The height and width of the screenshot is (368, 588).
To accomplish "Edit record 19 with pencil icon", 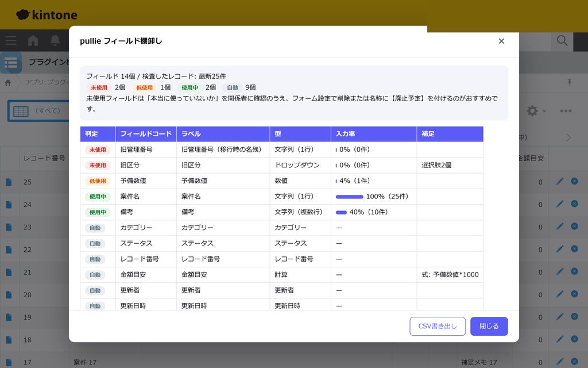I will (x=560, y=317).
